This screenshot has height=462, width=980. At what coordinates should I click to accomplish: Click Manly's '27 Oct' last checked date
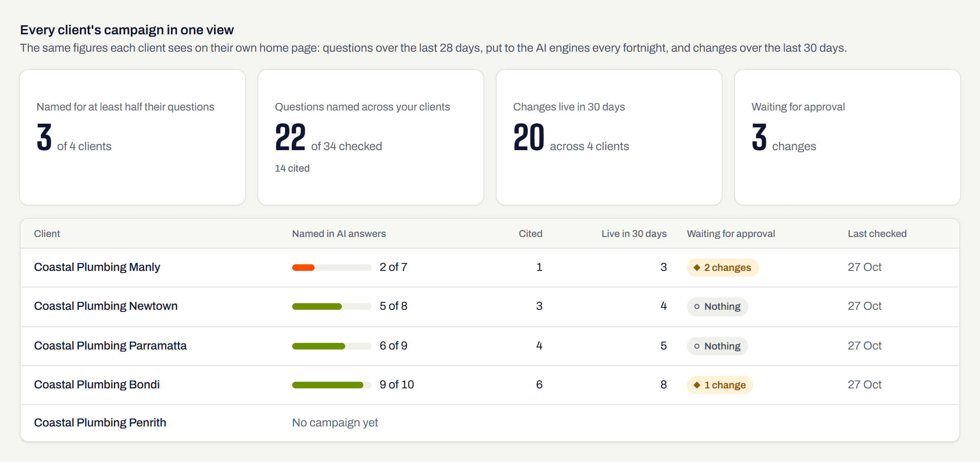point(865,267)
